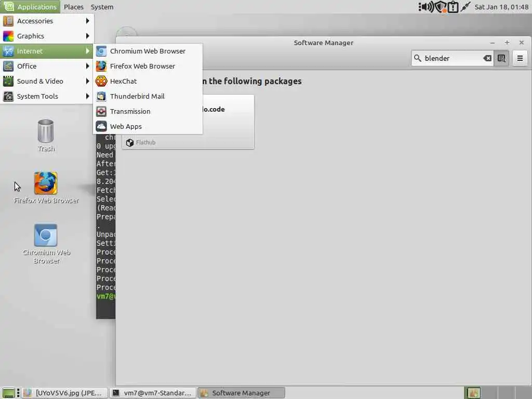This screenshot has height=399, width=532.
Task: Switch to the UYoV5V6.jpg taskbar window
Action: (x=65, y=393)
